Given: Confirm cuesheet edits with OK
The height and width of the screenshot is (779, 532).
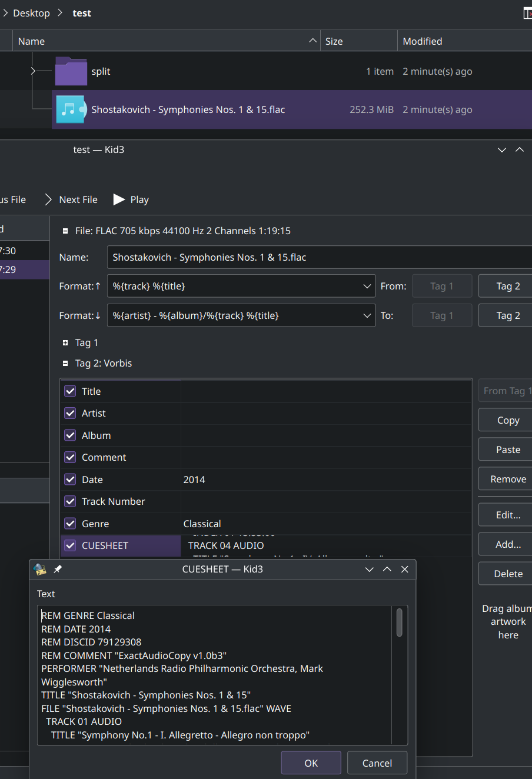Looking at the screenshot, I should click(x=311, y=763).
